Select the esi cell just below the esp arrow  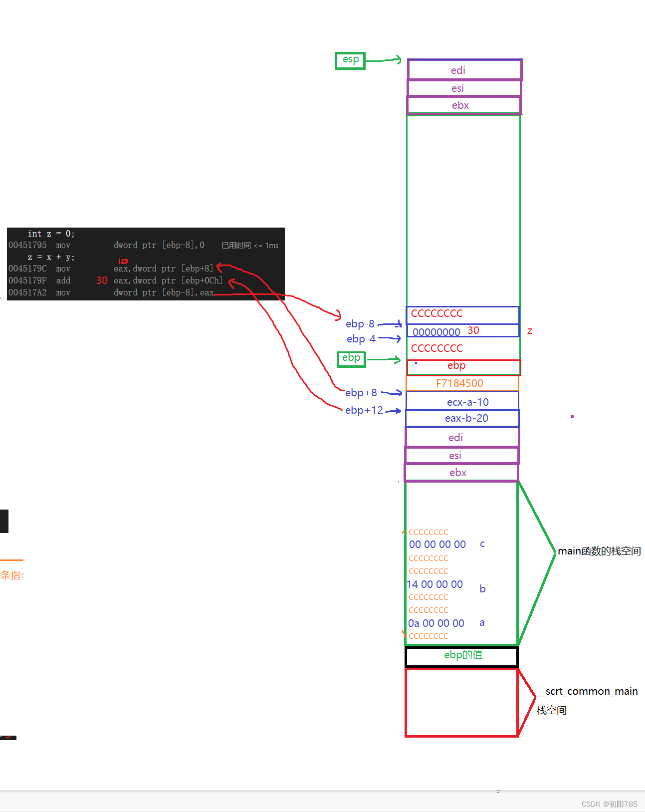(464, 88)
